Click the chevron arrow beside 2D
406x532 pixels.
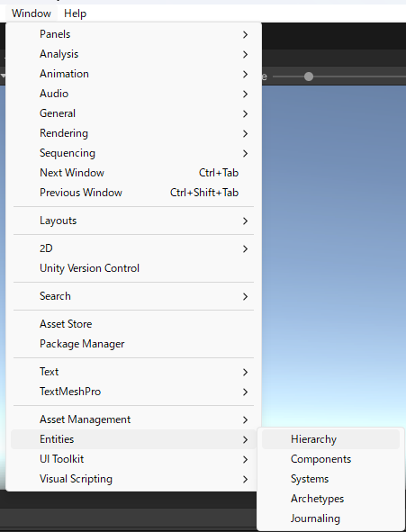pyautogui.click(x=245, y=248)
